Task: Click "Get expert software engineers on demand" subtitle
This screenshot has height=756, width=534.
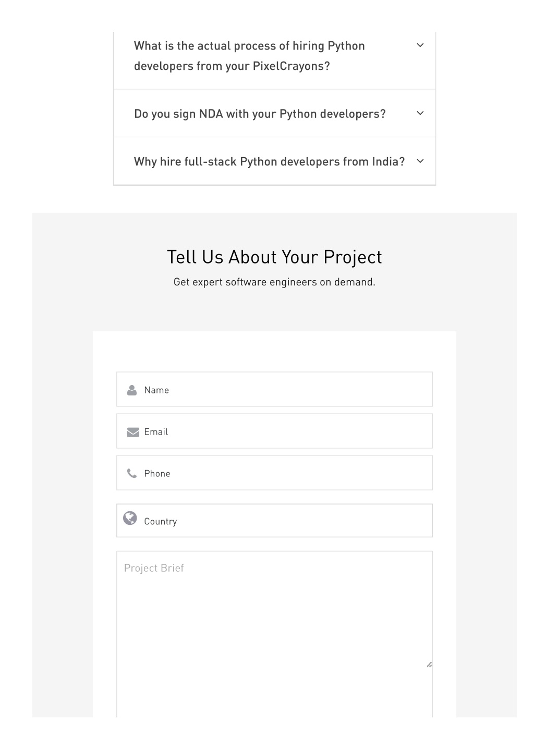Action: (x=274, y=282)
